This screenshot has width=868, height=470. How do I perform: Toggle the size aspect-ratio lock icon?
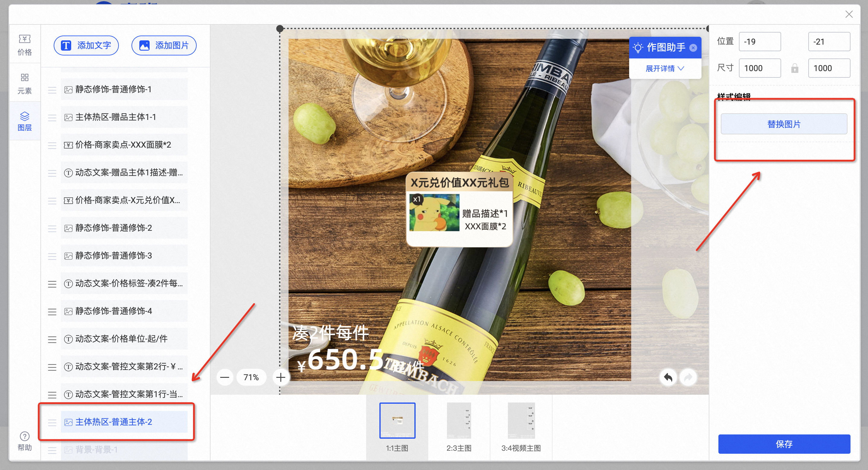[x=794, y=68]
